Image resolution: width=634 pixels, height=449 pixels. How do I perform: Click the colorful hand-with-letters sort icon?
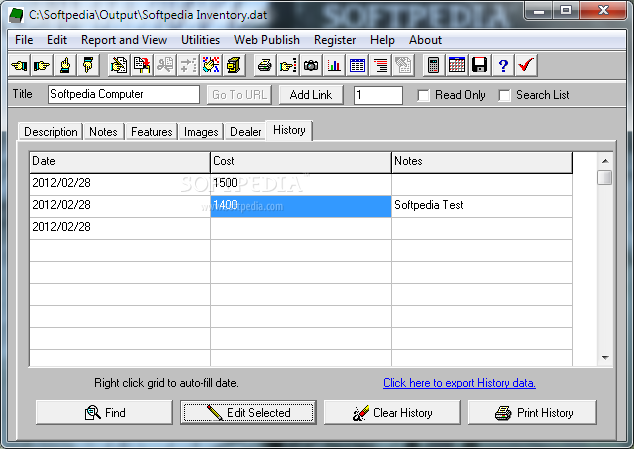211,65
